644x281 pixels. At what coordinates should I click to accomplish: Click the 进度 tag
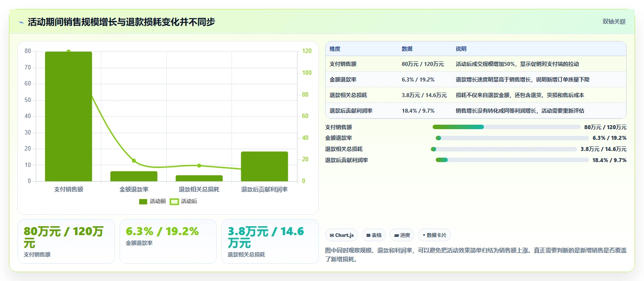[402, 235]
